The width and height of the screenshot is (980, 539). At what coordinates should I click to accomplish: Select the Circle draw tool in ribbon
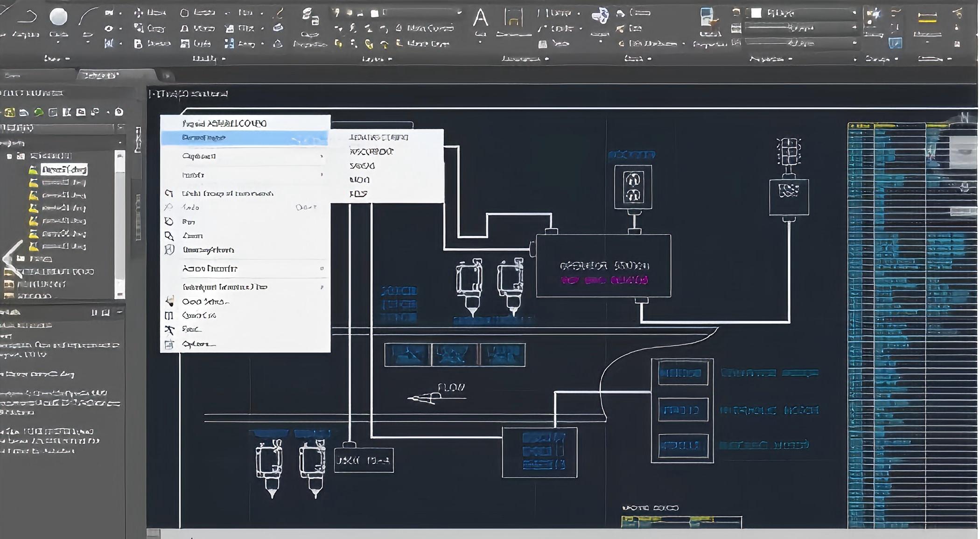coord(58,17)
